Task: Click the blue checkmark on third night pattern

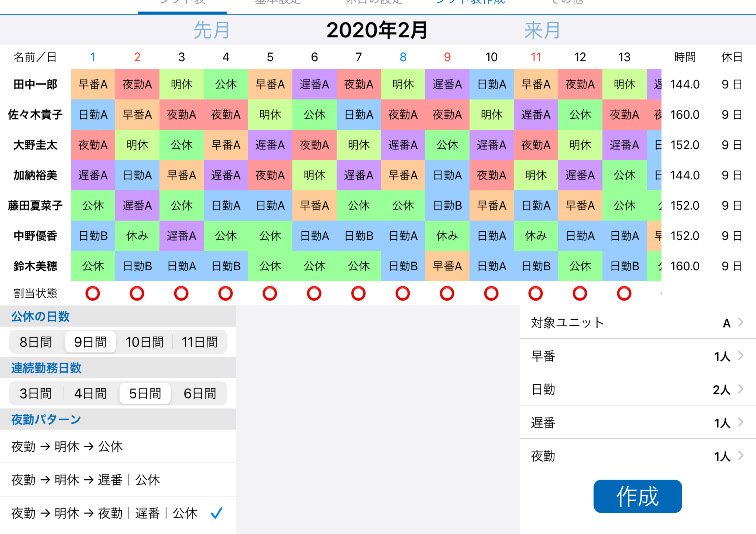Action: [216, 513]
